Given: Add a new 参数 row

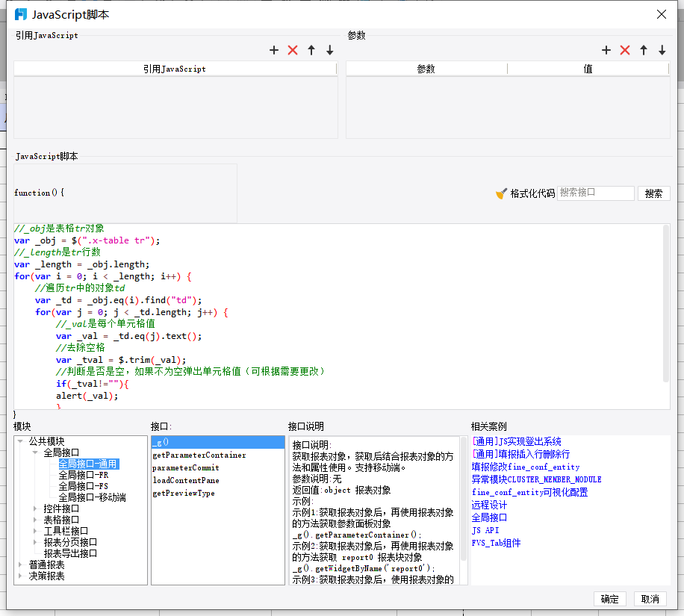Looking at the screenshot, I should [606, 50].
